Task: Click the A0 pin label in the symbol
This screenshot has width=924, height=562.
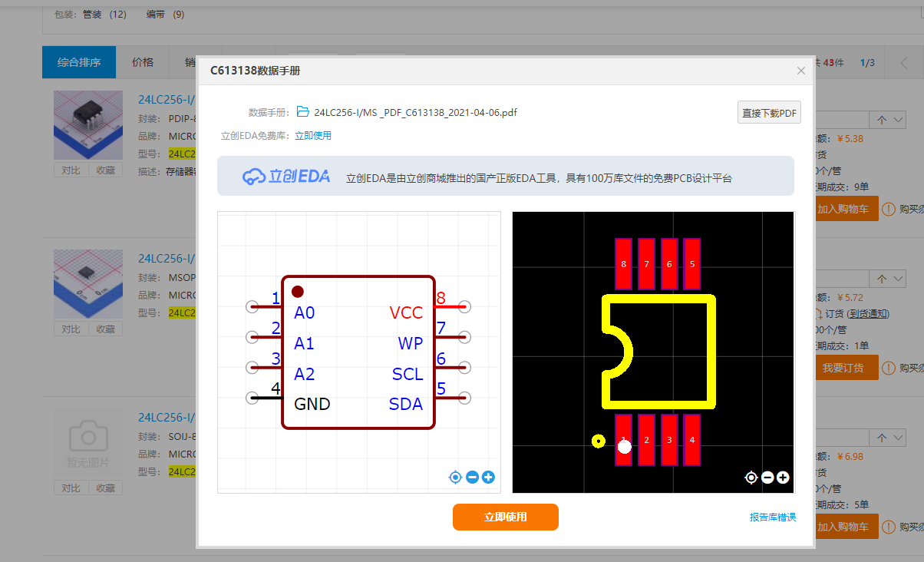Action: 305,312
